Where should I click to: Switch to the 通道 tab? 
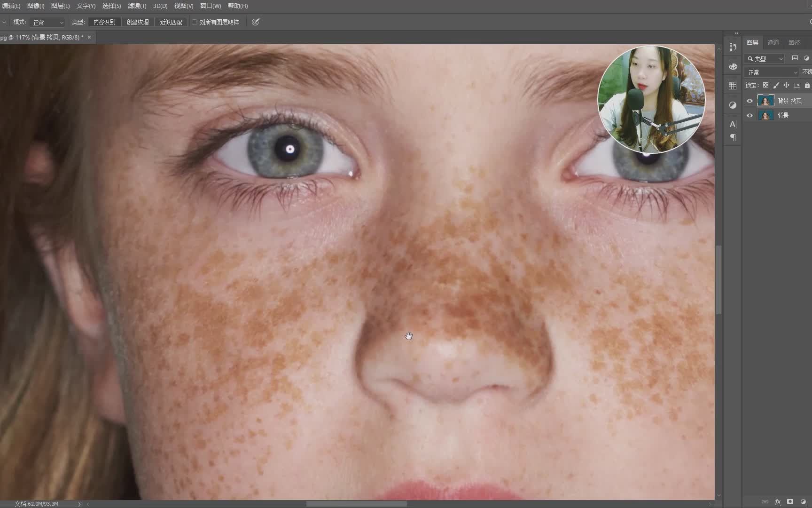click(773, 42)
